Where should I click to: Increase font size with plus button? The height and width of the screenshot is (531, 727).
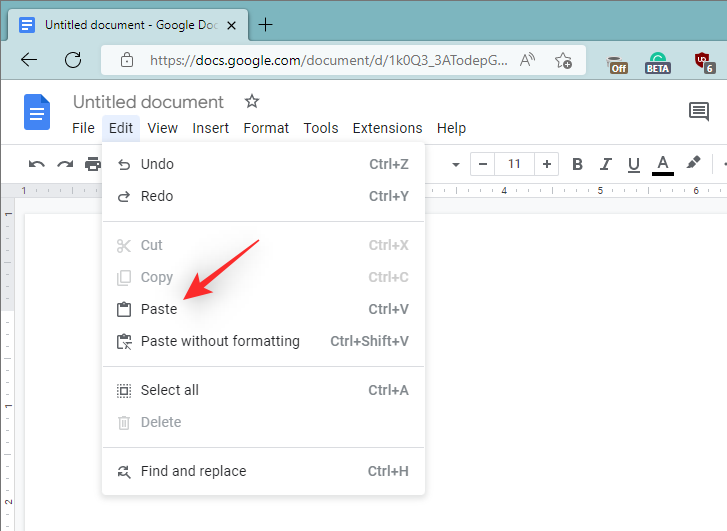point(546,164)
